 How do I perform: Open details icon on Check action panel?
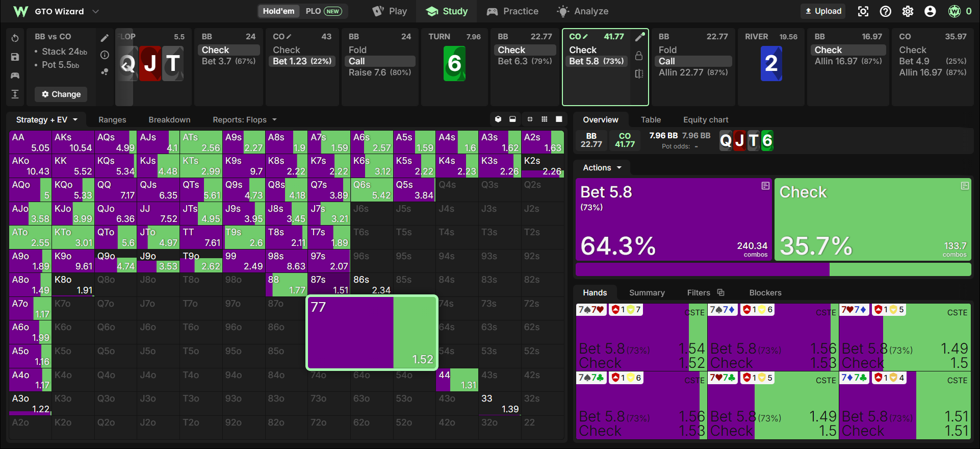(x=965, y=186)
